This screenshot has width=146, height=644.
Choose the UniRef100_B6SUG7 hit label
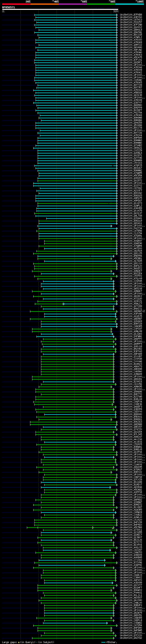coord(131,168)
